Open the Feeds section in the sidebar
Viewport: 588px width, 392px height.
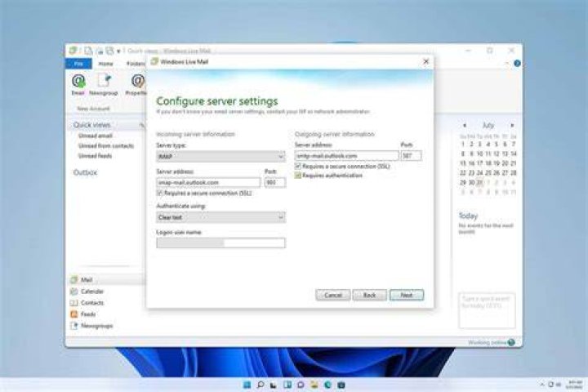(83, 314)
